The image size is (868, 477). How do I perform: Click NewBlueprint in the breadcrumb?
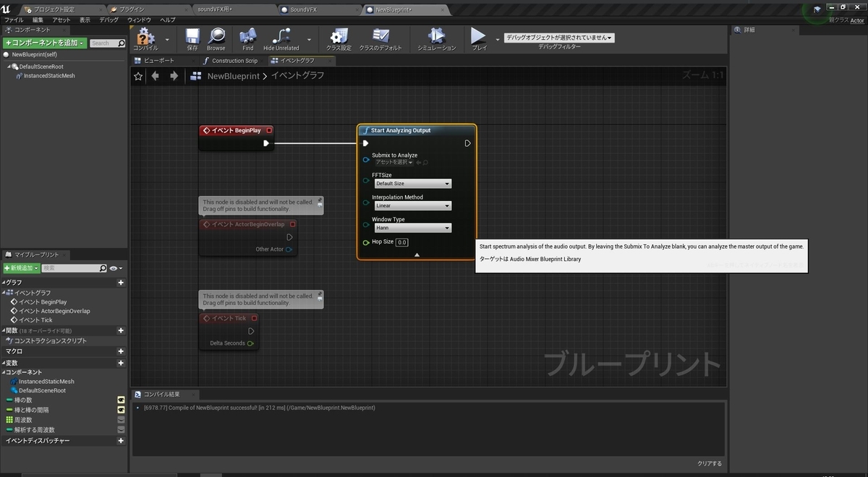click(234, 76)
